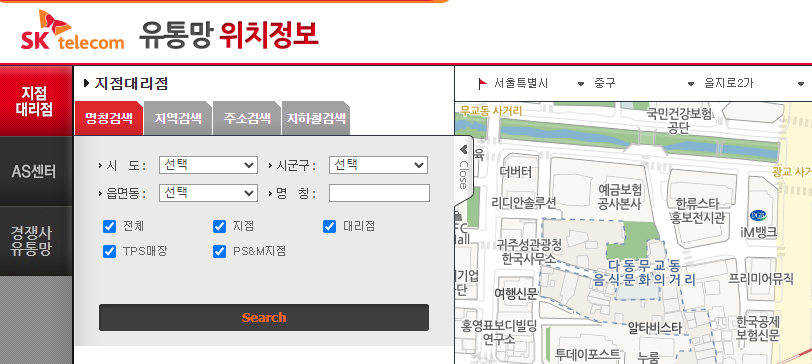Click 투데이포스트 label on map
The height and width of the screenshot is (364, 812).
(x=587, y=355)
